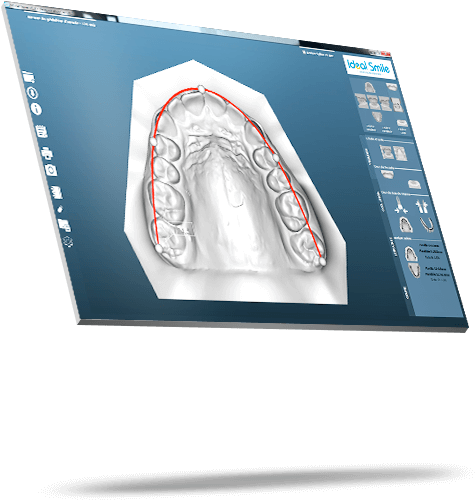Select the top upper arch view thumbnail
The height and width of the screenshot is (500, 475).
coord(369,88)
